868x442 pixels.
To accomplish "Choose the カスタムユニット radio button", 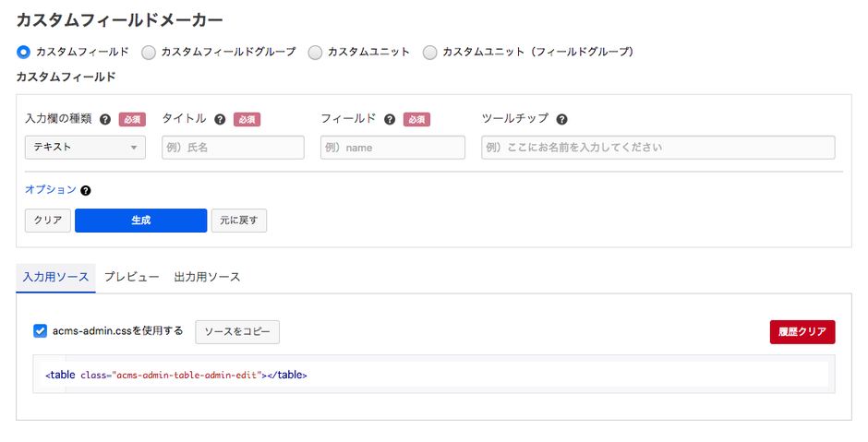I will (315, 53).
